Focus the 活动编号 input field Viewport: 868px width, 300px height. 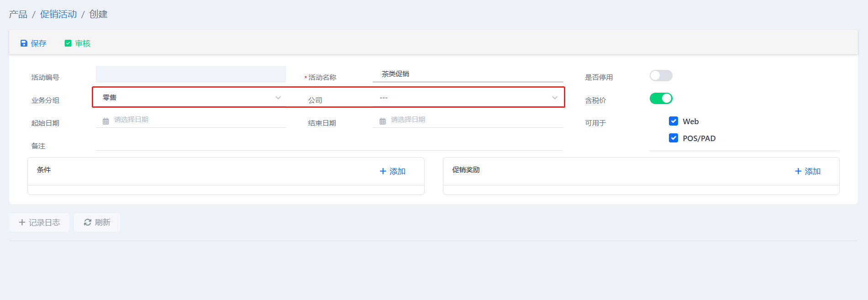(191, 74)
